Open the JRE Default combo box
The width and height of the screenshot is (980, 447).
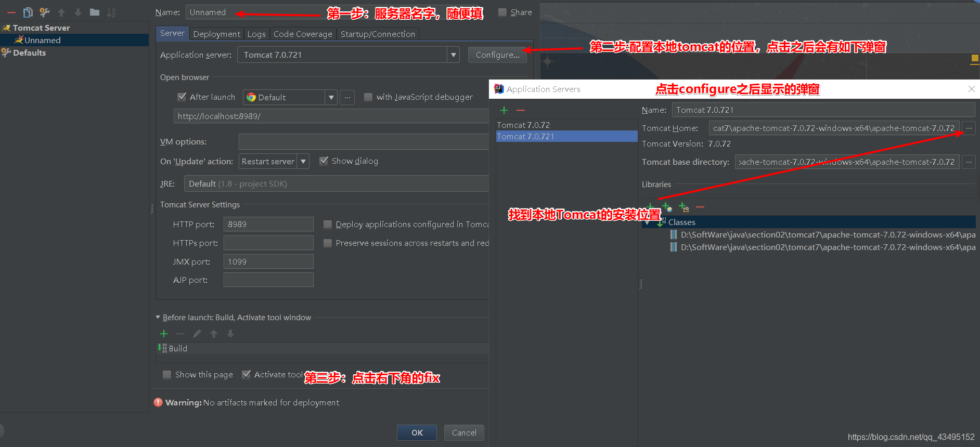(336, 183)
